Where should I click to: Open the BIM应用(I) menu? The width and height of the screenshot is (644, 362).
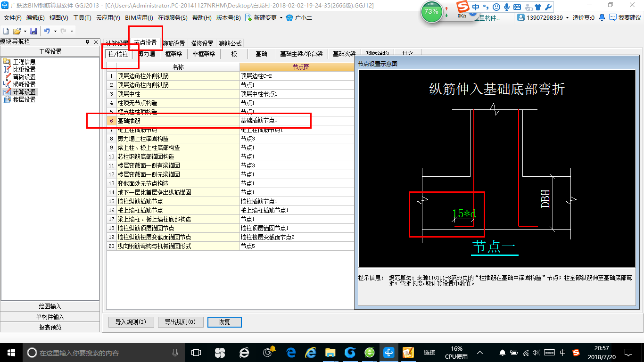[139, 18]
